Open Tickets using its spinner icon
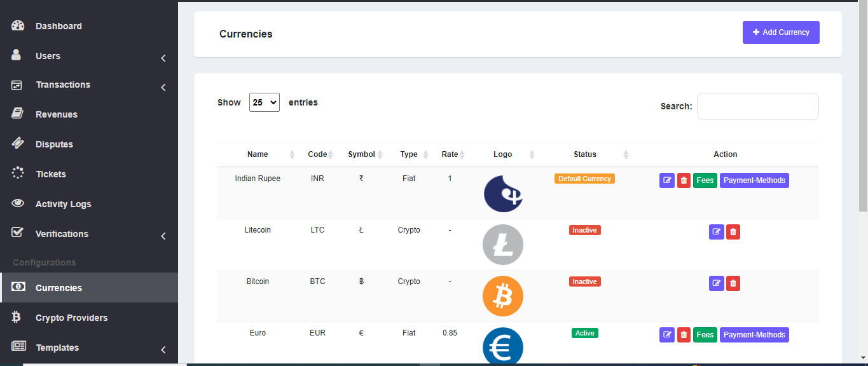The image size is (868, 366). [16, 173]
